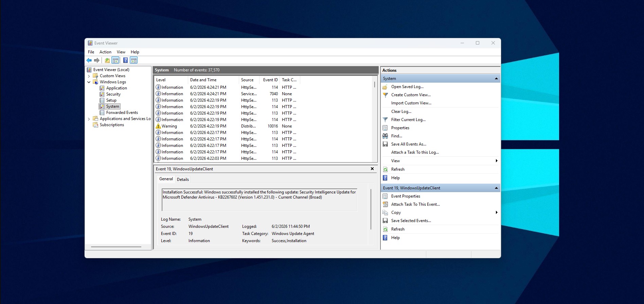Viewport: 644px width, 304px height.
Task: Click the Forward arrow toolbar icon
Action: (x=97, y=60)
